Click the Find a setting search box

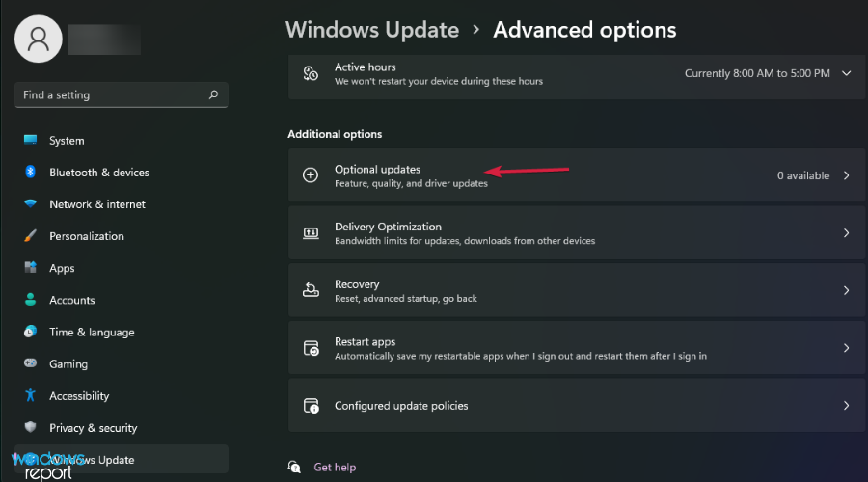click(111, 95)
